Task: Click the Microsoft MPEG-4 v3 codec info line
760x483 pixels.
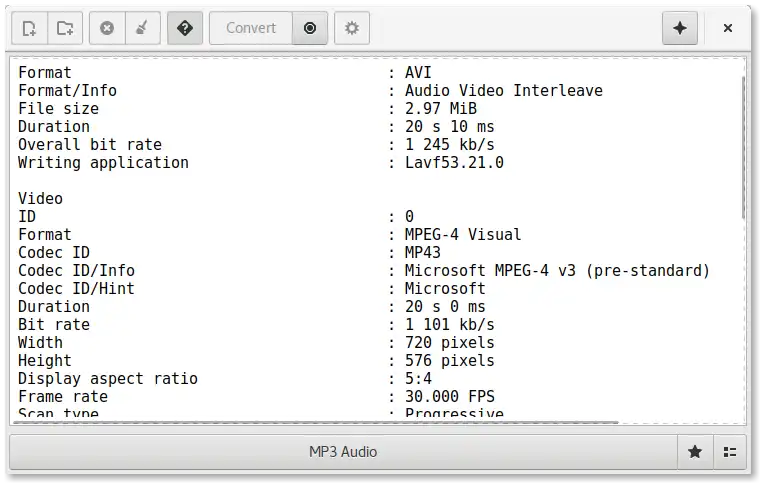Action: point(557,271)
